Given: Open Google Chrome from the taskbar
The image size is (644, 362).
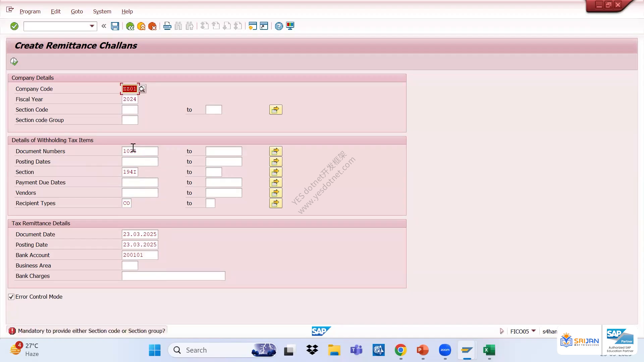Looking at the screenshot, I should tap(400, 350).
